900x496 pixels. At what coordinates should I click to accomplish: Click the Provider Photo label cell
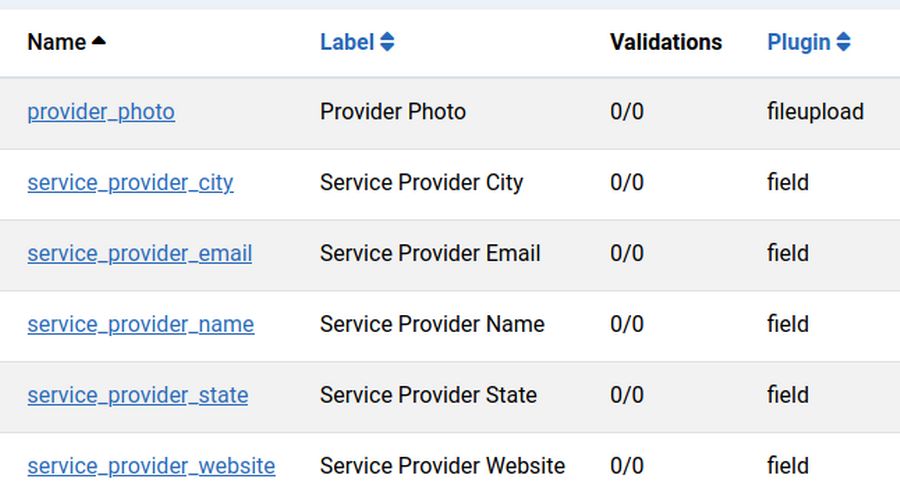393,112
